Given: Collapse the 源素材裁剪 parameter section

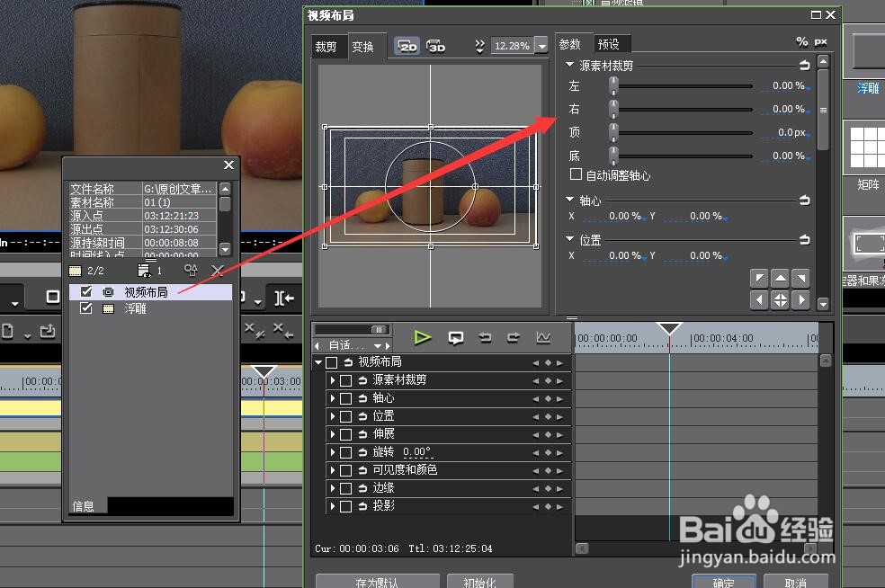Looking at the screenshot, I should 570,65.
